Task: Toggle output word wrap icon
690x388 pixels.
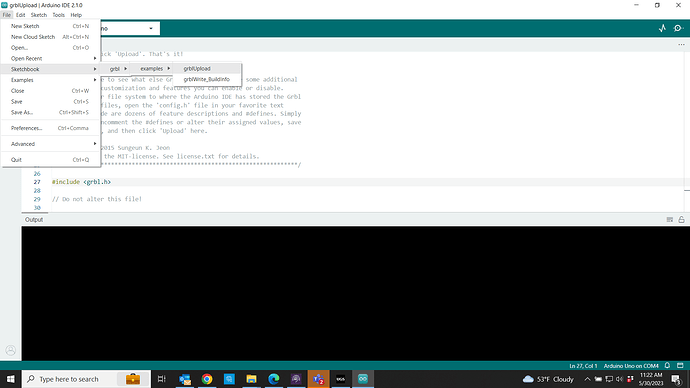Action: tap(670, 220)
